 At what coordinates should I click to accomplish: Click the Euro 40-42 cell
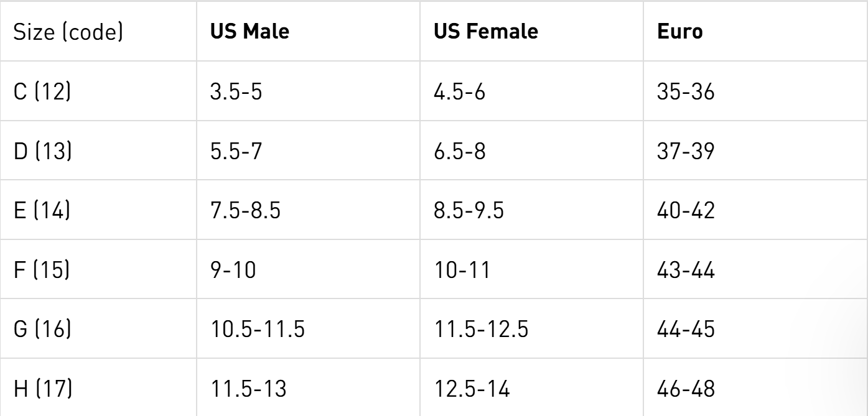686,210
